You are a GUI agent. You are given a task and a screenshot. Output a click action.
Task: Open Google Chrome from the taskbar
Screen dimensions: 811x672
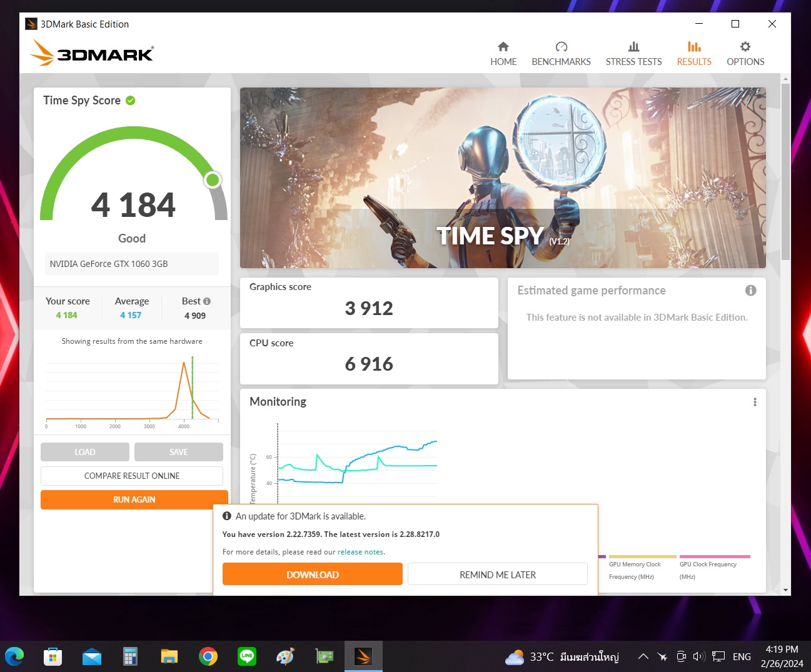click(208, 656)
